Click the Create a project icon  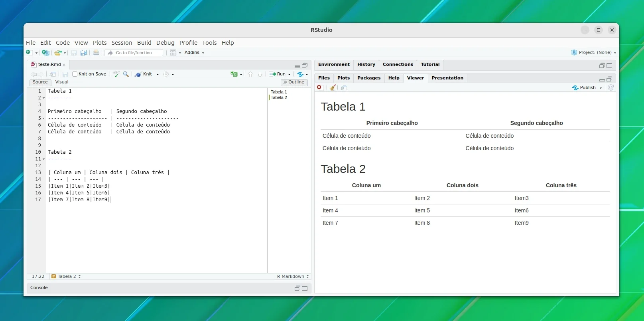[x=45, y=53]
